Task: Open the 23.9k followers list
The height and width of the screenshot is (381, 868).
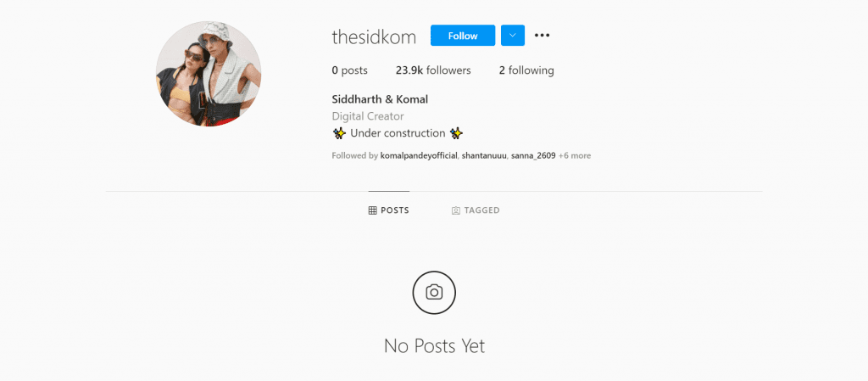Action: click(433, 70)
